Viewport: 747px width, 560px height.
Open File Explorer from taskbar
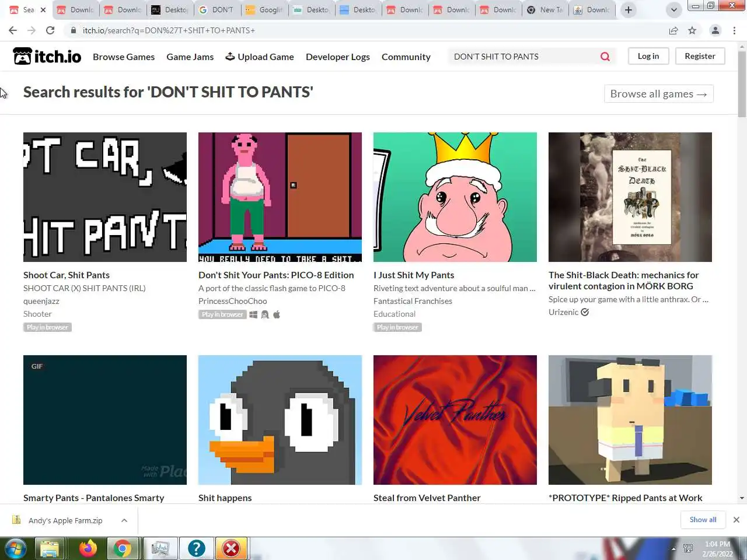pyautogui.click(x=50, y=548)
